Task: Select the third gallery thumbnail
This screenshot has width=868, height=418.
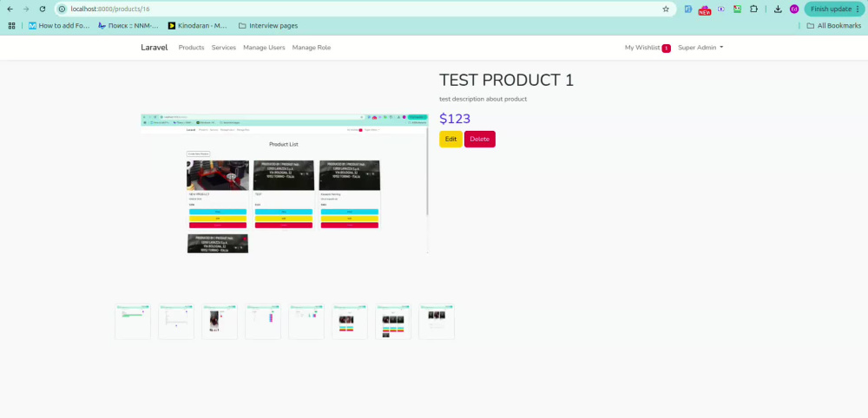Action: (220, 321)
